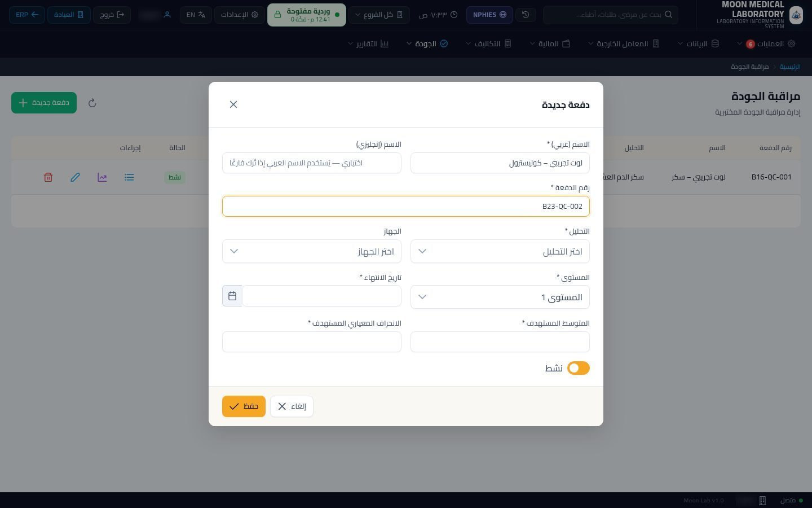Delete batch B16-QC-001 with trash icon
Screen dimensions: 812x508
(48, 177)
